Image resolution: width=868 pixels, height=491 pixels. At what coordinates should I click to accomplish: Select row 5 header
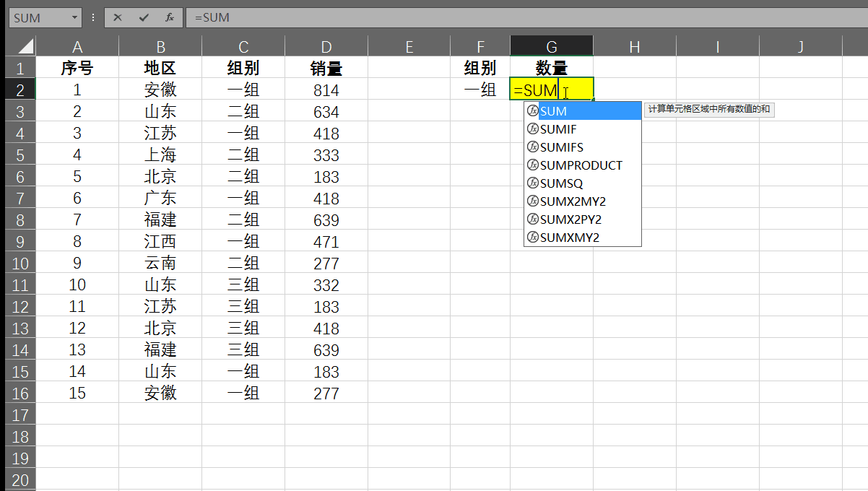tap(20, 155)
